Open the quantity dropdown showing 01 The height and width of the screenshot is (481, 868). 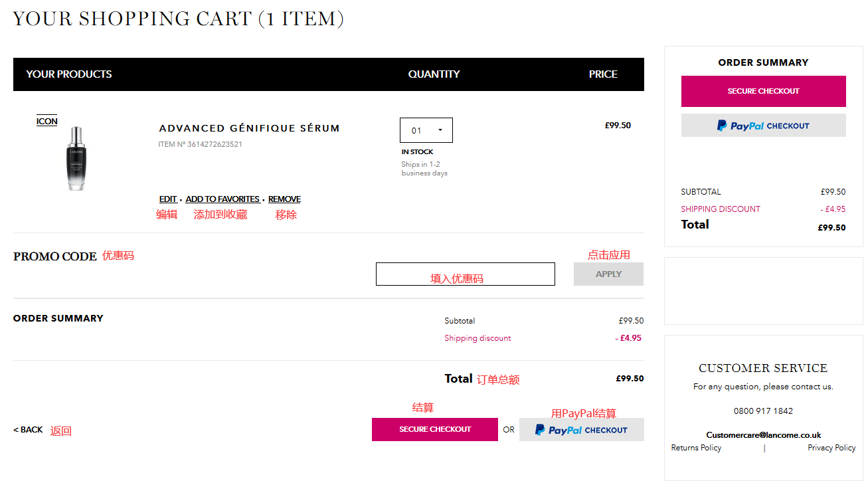coord(426,130)
